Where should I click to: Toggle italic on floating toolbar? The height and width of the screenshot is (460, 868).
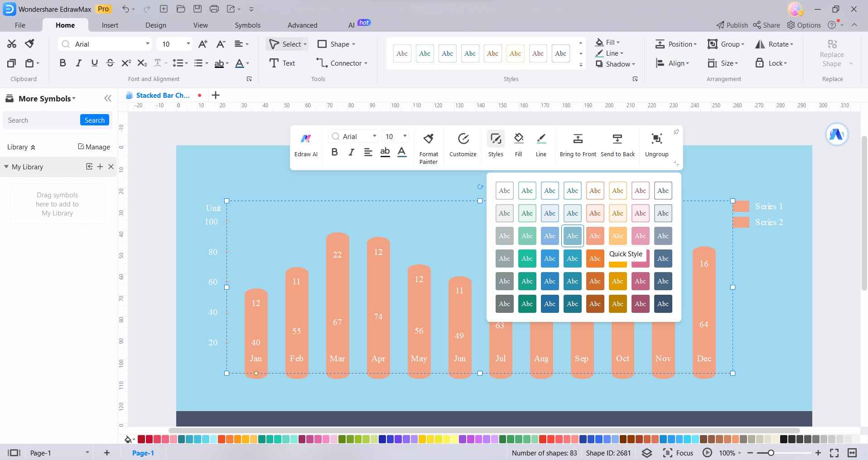[x=351, y=153]
